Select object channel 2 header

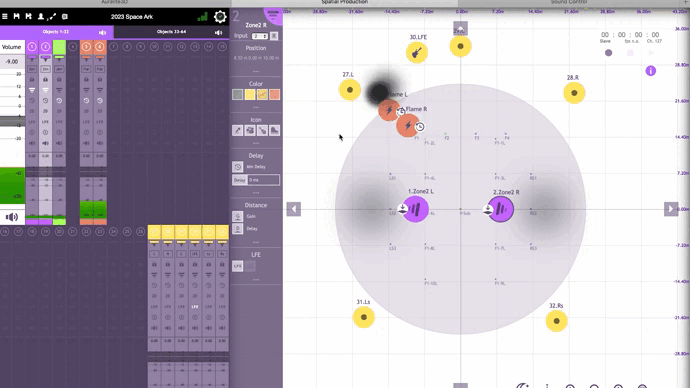[45, 47]
